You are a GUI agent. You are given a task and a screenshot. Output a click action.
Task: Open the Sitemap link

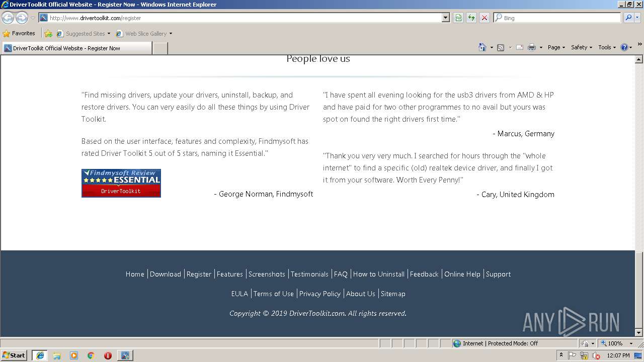tap(393, 294)
